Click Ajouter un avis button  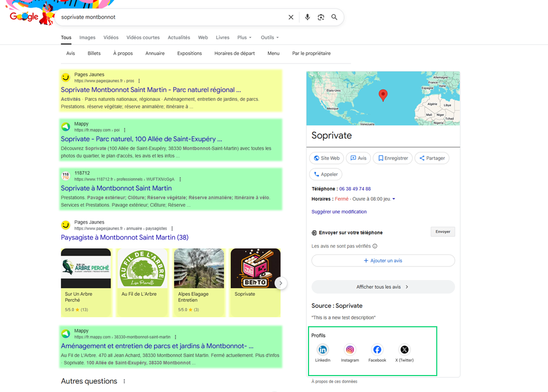point(383,260)
